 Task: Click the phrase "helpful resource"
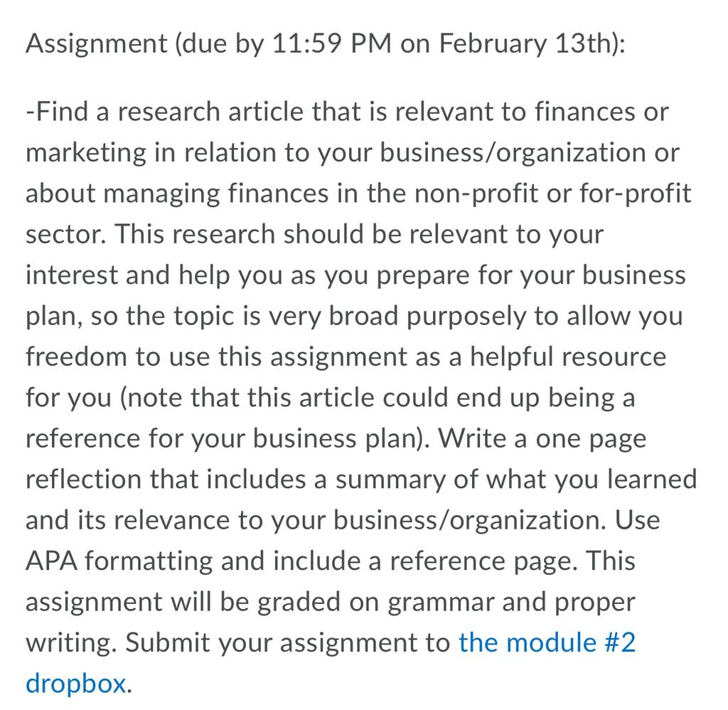(568, 358)
